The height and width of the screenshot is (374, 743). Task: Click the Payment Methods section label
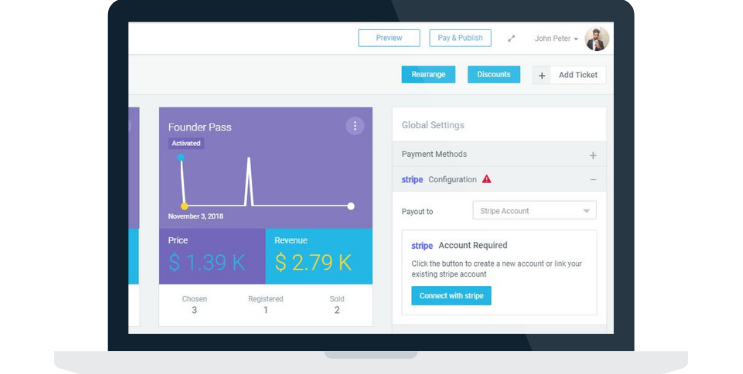click(x=434, y=154)
